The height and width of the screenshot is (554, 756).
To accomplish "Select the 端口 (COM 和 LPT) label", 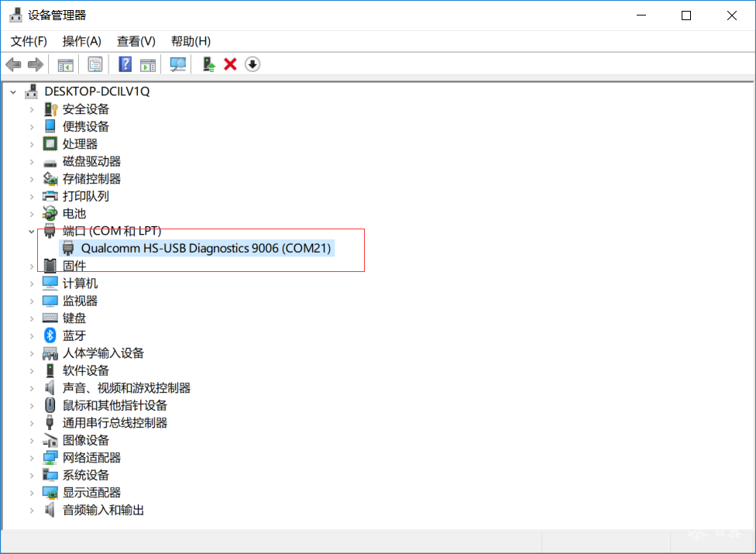I will point(112,231).
